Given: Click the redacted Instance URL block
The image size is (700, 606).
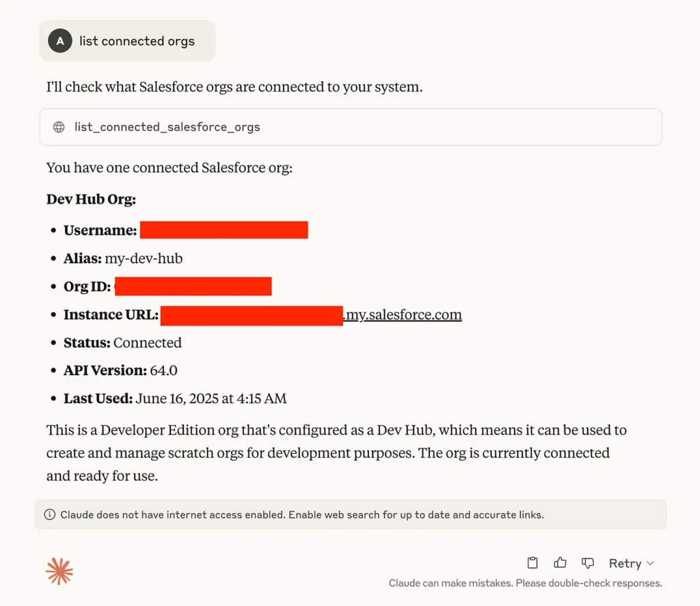Looking at the screenshot, I should 252,316.
